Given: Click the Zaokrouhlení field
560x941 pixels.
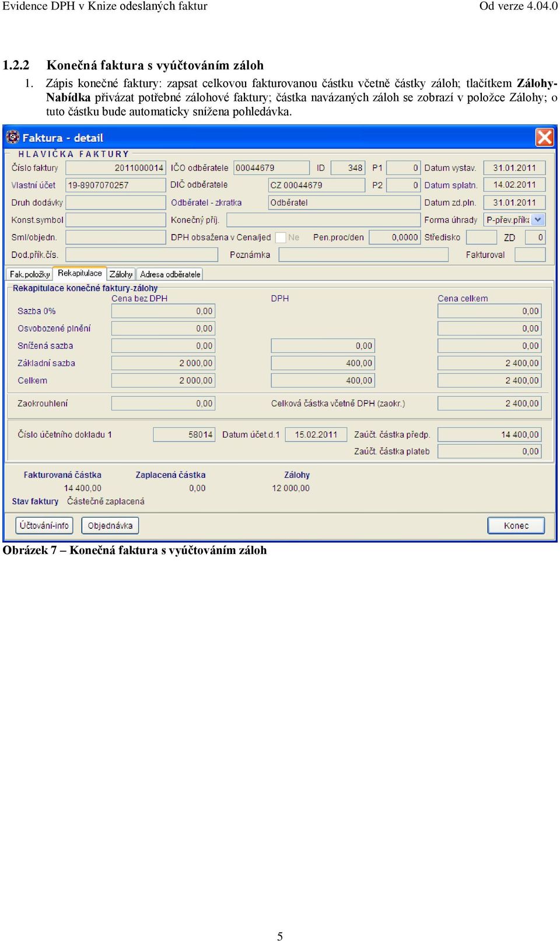Looking at the screenshot, I should pyautogui.click(x=163, y=403).
